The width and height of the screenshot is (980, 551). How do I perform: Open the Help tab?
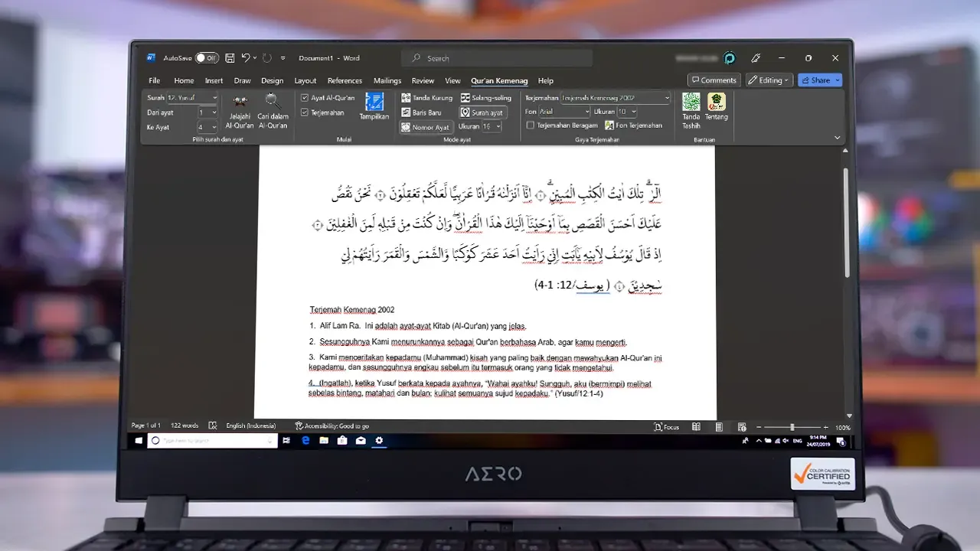(546, 80)
